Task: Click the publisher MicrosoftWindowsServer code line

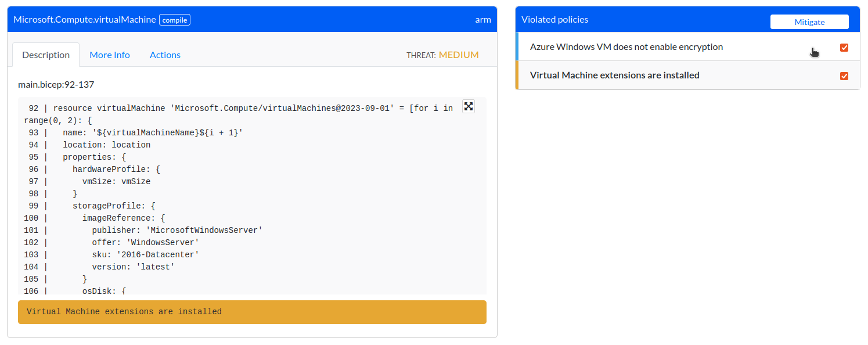Action: 177,231
